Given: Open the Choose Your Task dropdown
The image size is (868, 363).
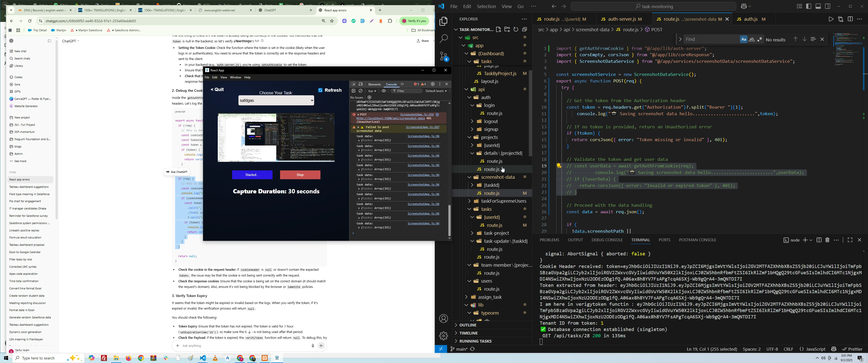Looking at the screenshot, I should click(276, 100).
